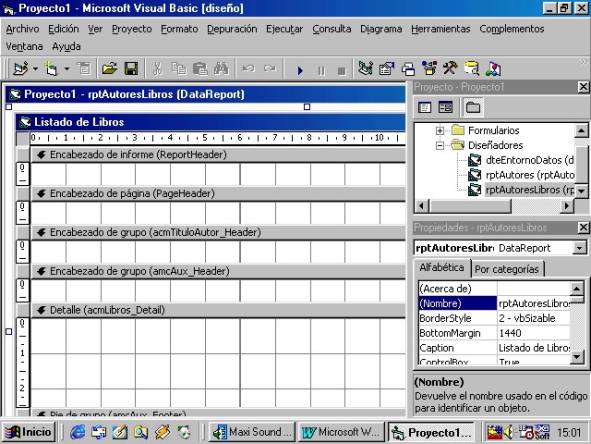Click the Redo arrow icon
Image resolution: width=591 pixels, height=444 pixels.
(269, 69)
